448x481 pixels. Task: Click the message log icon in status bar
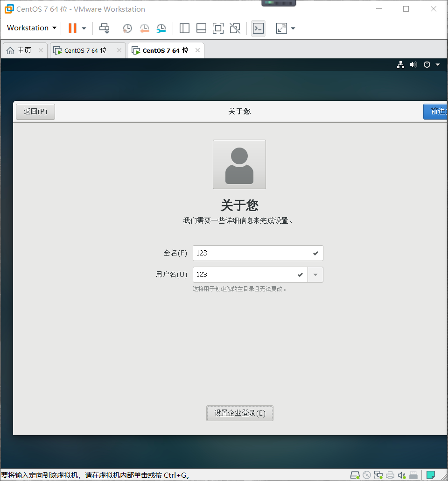(431, 475)
